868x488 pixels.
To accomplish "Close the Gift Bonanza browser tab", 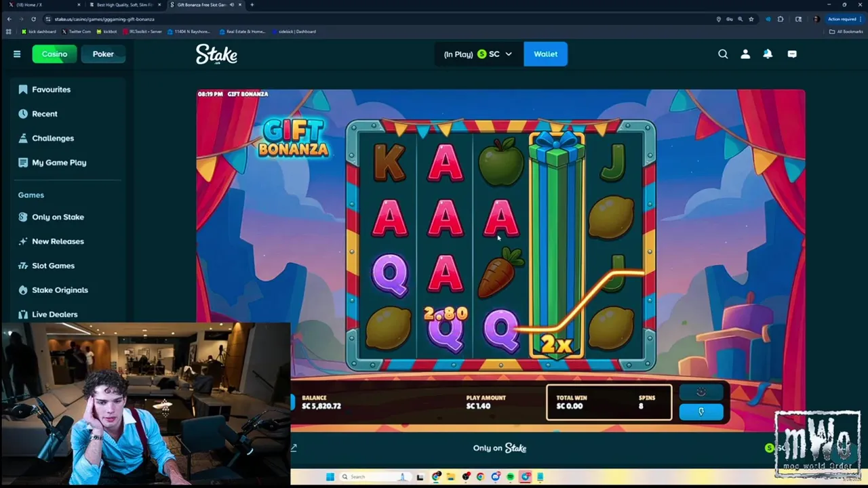I will click(x=240, y=5).
